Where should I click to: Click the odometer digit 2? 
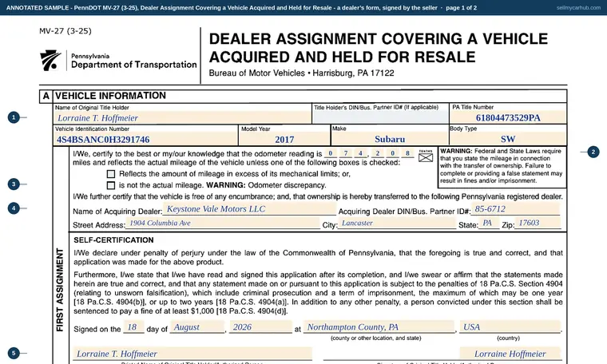pyautogui.click(x=378, y=153)
